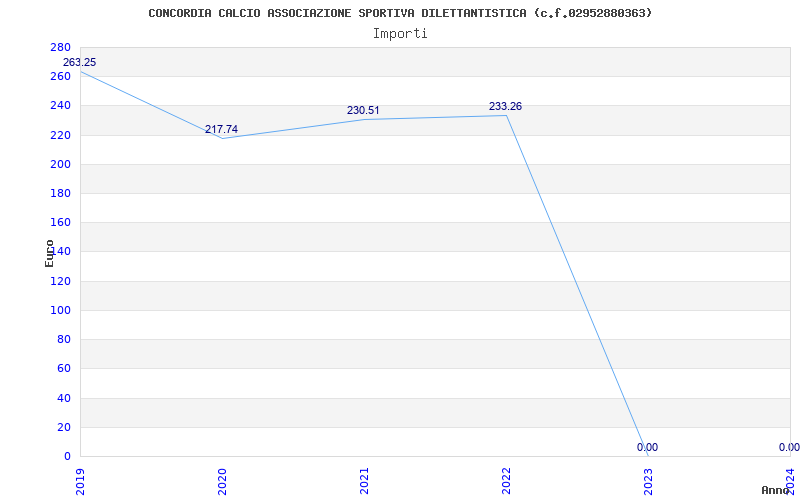Click the 2023 x-axis label
800x500 pixels.
[x=648, y=482]
